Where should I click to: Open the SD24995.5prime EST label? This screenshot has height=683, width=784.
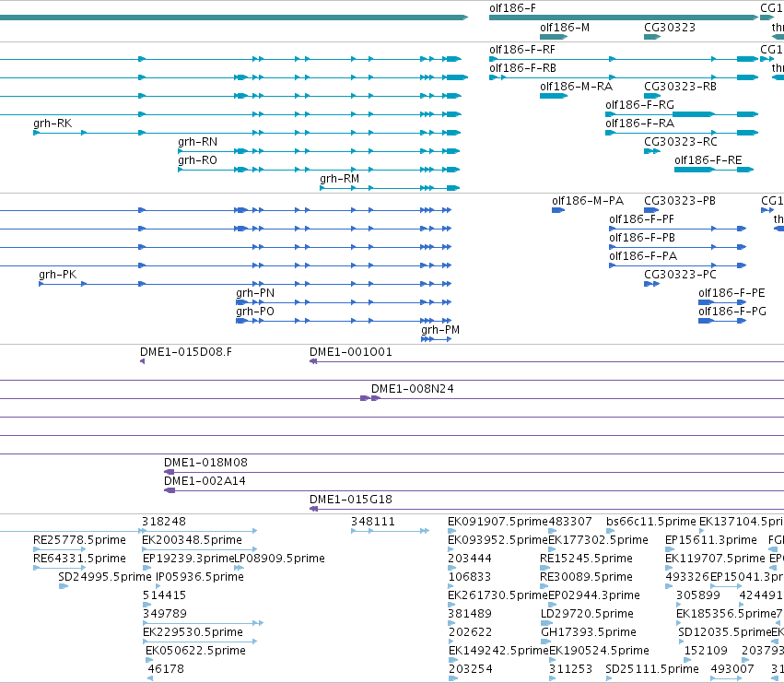(104, 577)
